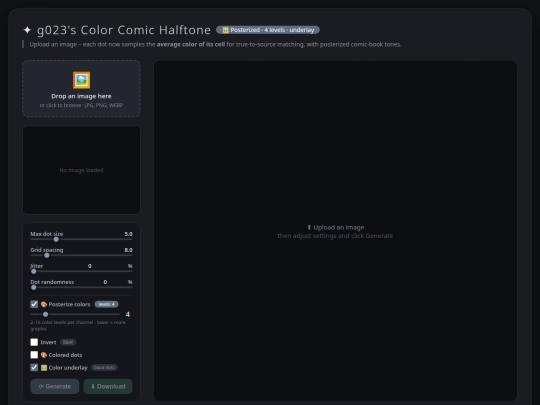Image resolution: width=540 pixels, height=405 pixels.
Task: Click the picture icon next to Color underlay
Action: click(x=44, y=368)
